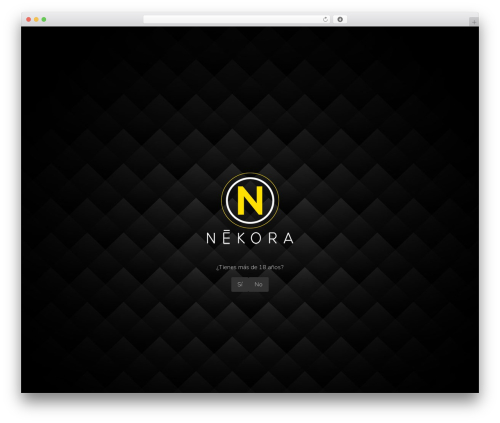Decline age prompt with No button
This screenshot has height=423, width=500.
pyautogui.click(x=259, y=284)
